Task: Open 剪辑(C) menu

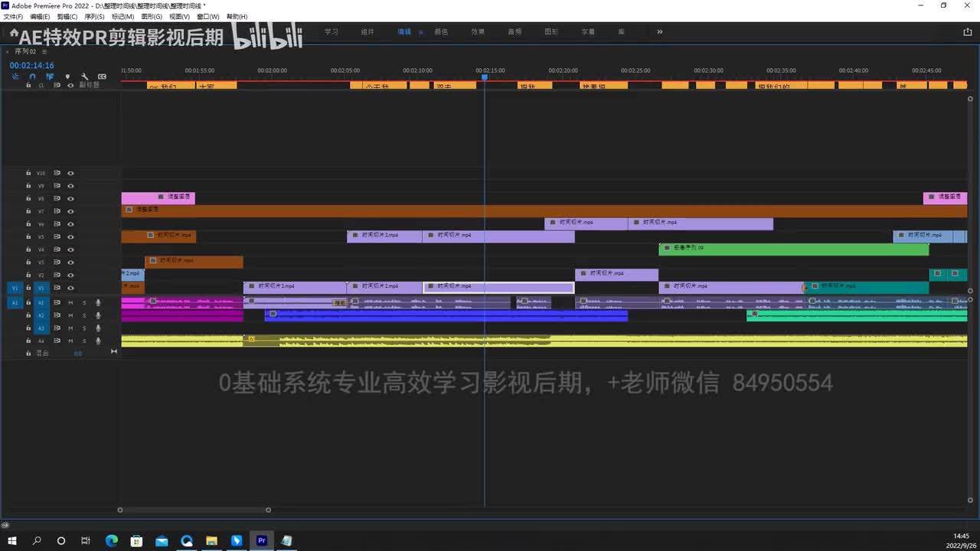Action: tap(67, 16)
